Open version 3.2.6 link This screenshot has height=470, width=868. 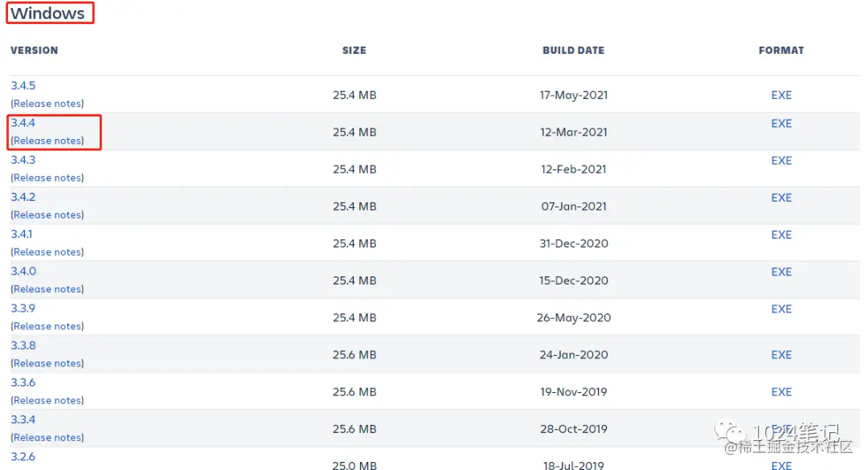coord(23,456)
